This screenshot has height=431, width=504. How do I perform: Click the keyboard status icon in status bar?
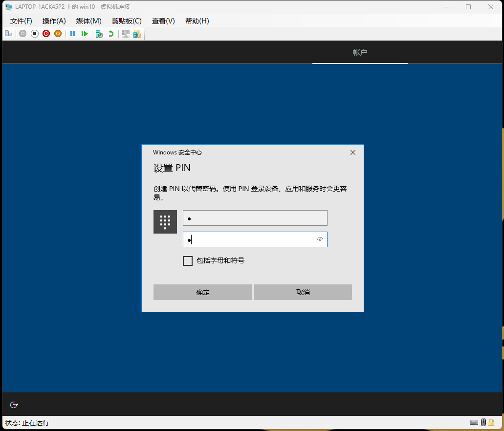[474, 422]
